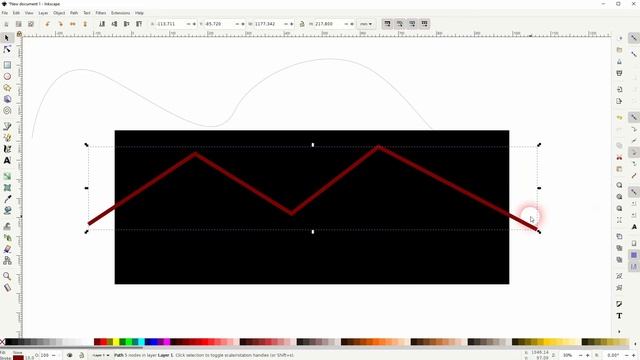Open the Layer 1 selector dropdown
This screenshot has height=360, width=640.
click(100, 355)
